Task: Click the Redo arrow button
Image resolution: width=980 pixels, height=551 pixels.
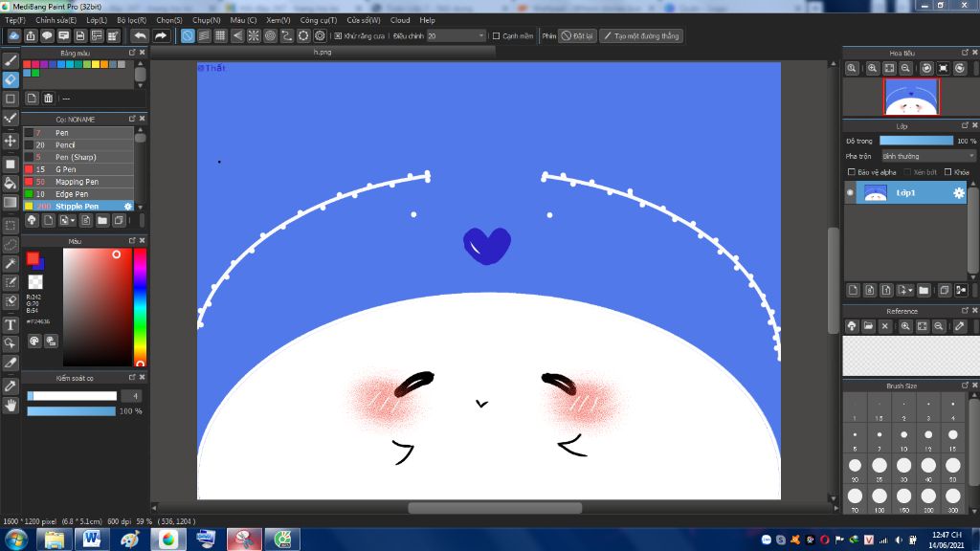Action: click(x=161, y=35)
